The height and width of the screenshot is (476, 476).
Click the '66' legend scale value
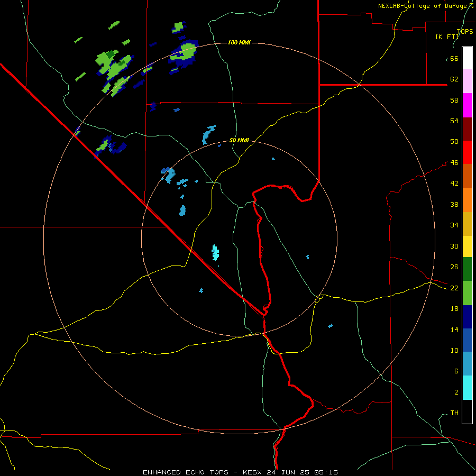tap(454, 59)
